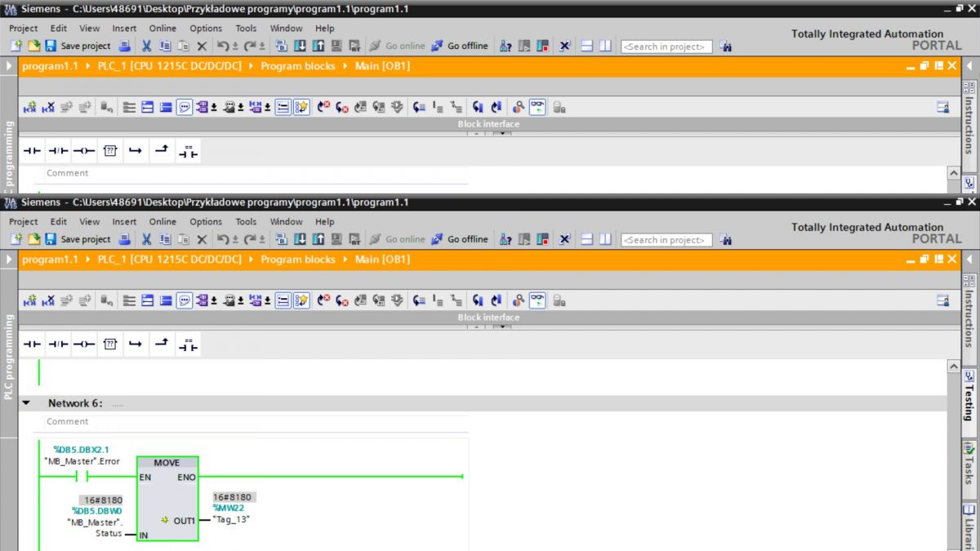Open redo history dropdown arrow in lower window
The width and height of the screenshot is (980, 551).
[x=261, y=240]
